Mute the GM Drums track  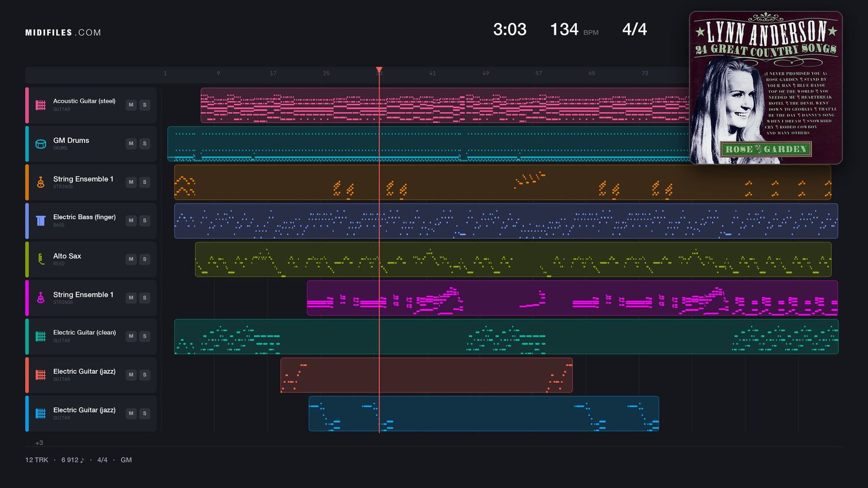[131, 143]
